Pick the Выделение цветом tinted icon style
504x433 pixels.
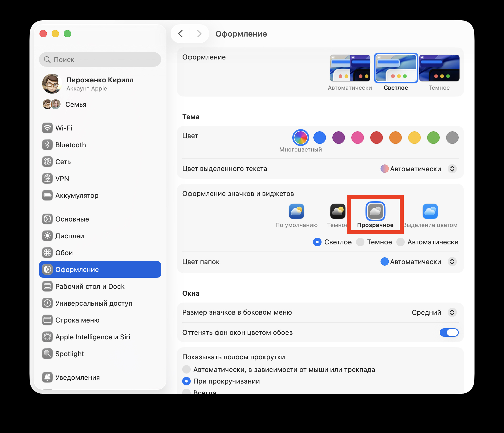click(x=430, y=211)
